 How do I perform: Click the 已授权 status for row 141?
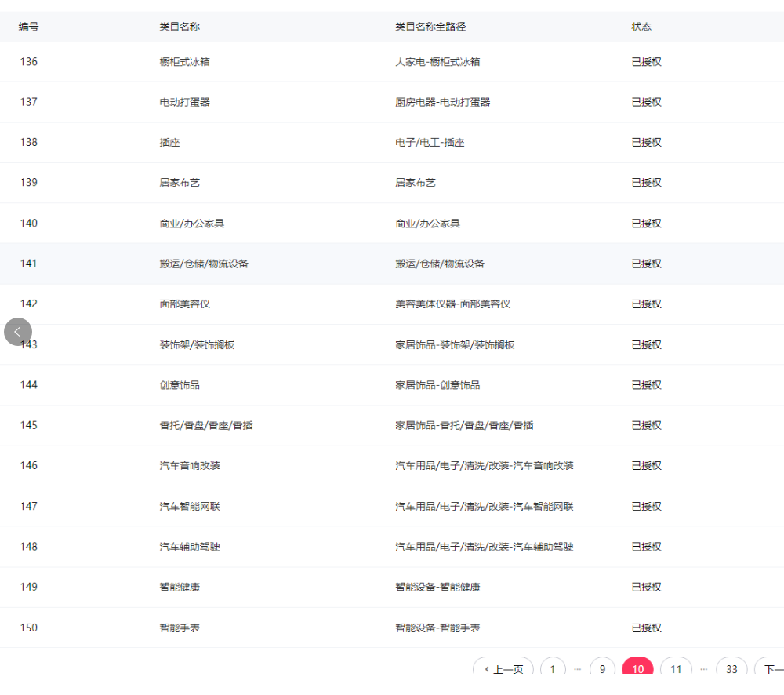point(646,264)
